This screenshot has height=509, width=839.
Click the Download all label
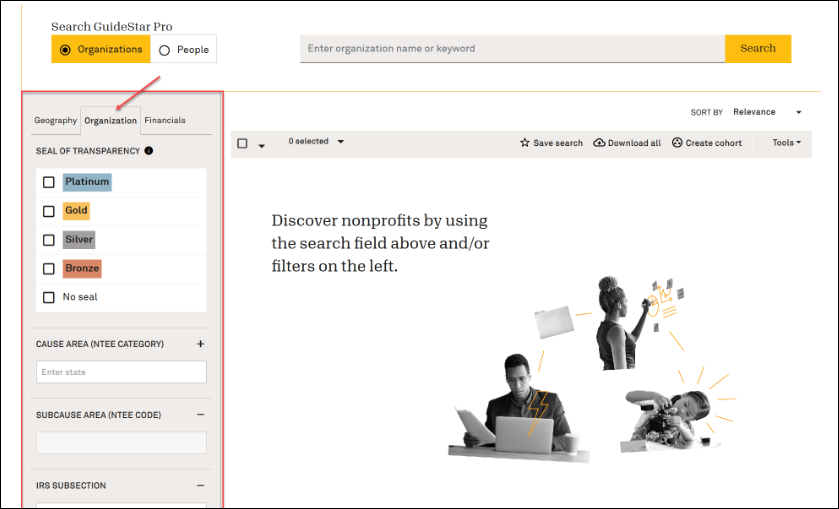pos(634,143)
